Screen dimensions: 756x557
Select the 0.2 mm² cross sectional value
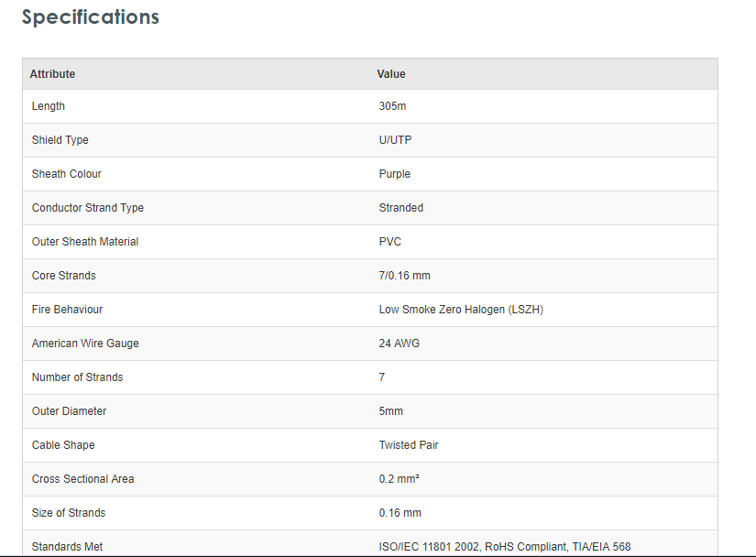(400, 479)
